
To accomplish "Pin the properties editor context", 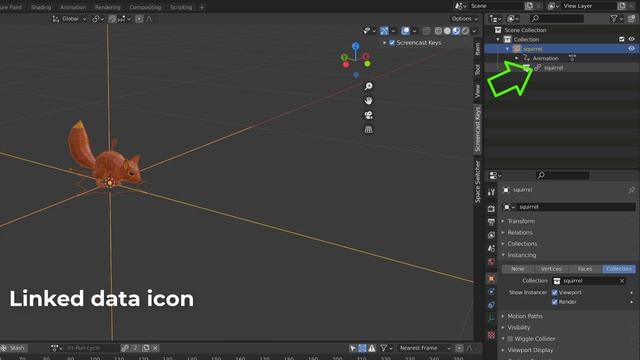I will [x=631, y=190].
